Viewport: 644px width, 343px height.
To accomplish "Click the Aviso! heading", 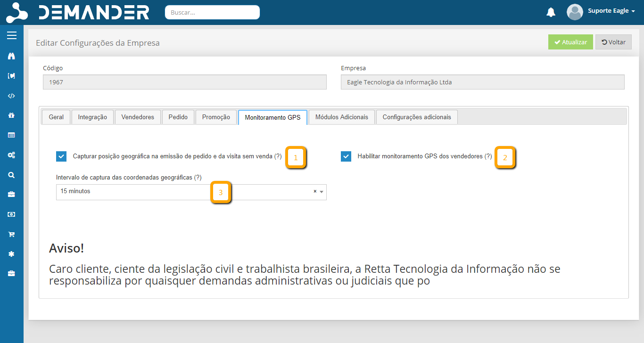I will [66, 248].
